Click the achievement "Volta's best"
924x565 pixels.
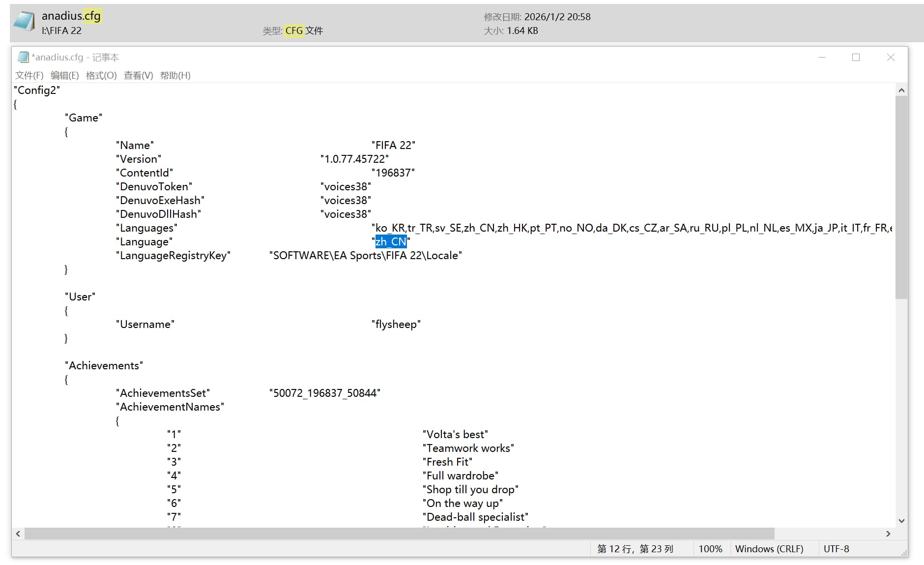(455, 434)
